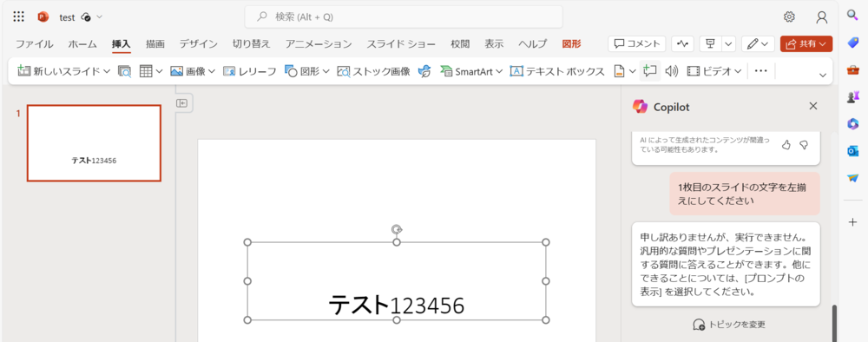This screenshot has width=868, height=342.
Task: Open the editing mode pencil dropdown
Action: click(758, 43)
